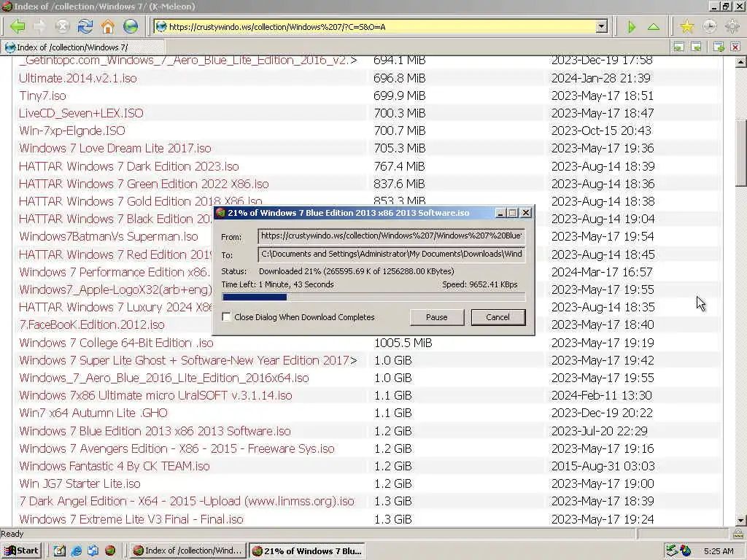Open the home page icon
Viewport: 747px width, 560px height.
(x=108, y=26)
